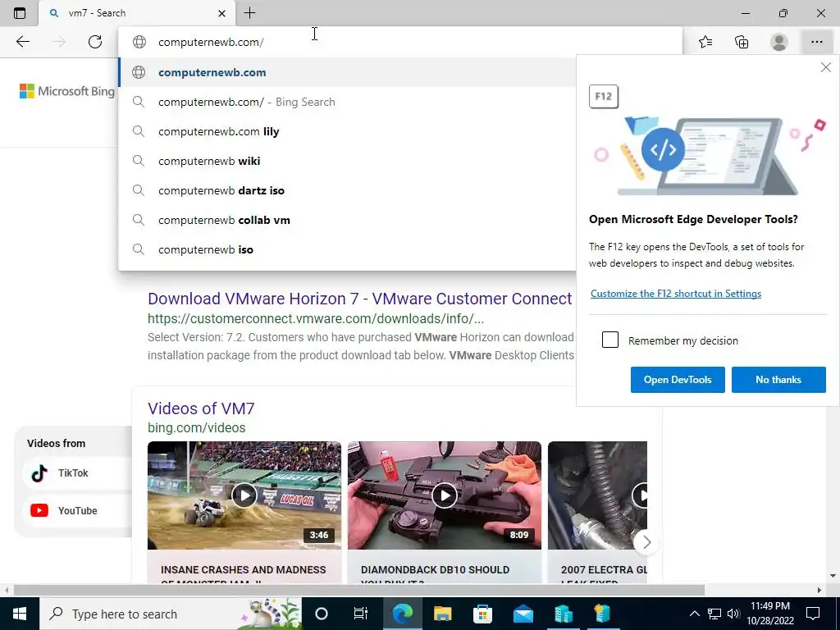Tick the Remember my decision checkbox
This screenshot has width=840, height=630.
[x=610, y=340]
